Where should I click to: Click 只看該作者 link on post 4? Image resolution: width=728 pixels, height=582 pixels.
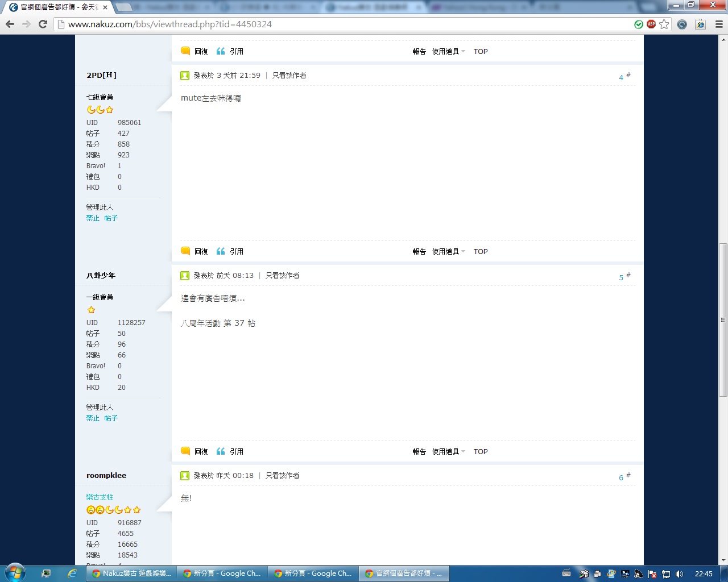(289, 76)
